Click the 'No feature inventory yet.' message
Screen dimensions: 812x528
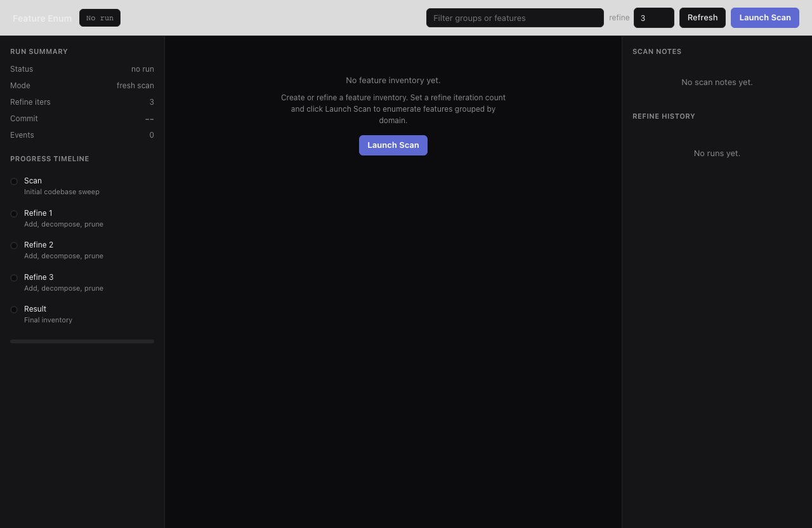[x=393, y=81]
